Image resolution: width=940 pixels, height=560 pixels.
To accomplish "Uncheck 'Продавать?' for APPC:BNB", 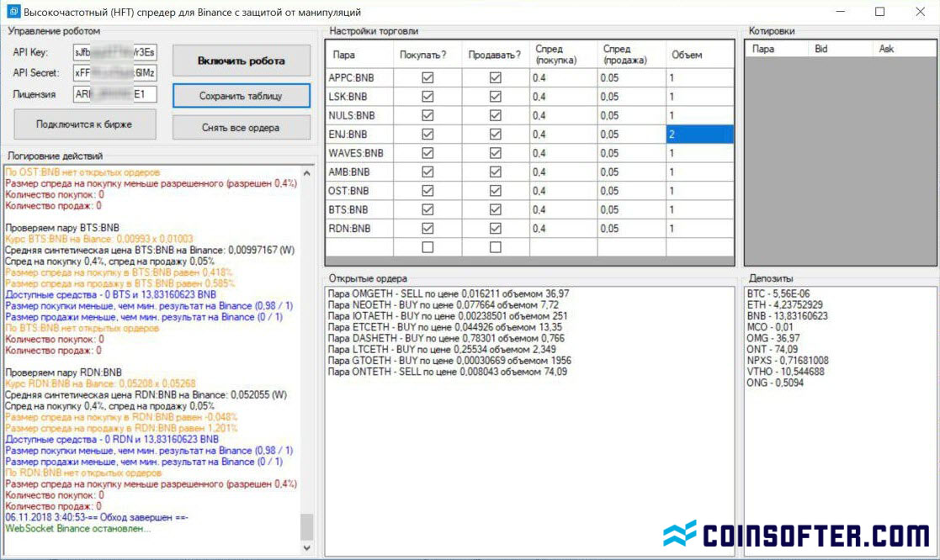I will (495, 78).
